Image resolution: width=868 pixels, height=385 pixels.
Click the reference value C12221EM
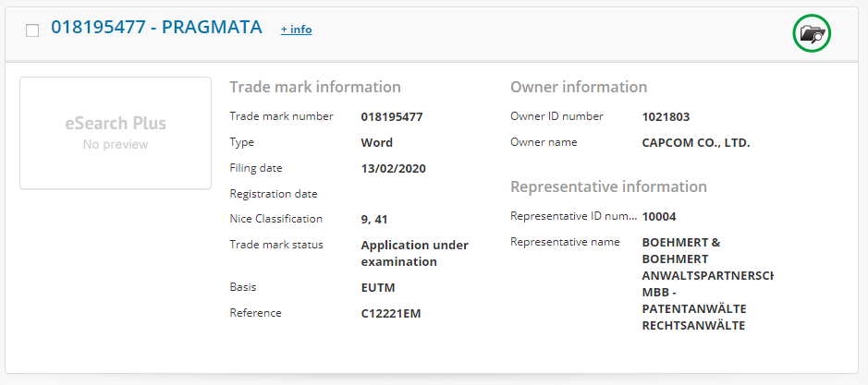[x=390, y=314]
